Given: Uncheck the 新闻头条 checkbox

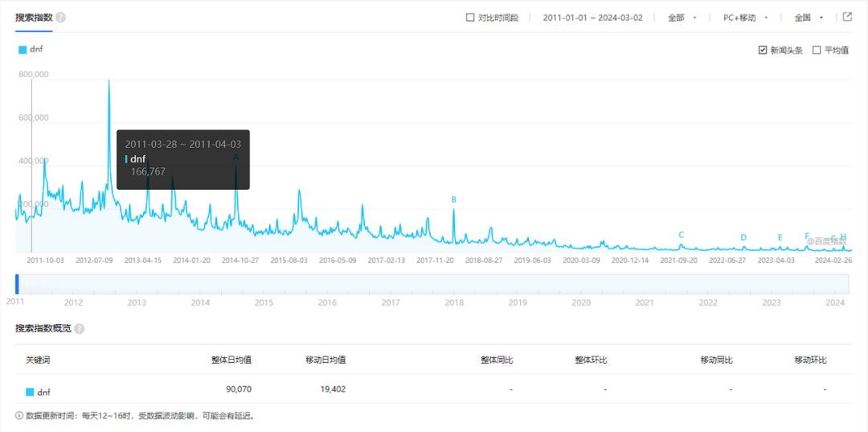Looking at the screenshot, I should click(x=762, y=51).
